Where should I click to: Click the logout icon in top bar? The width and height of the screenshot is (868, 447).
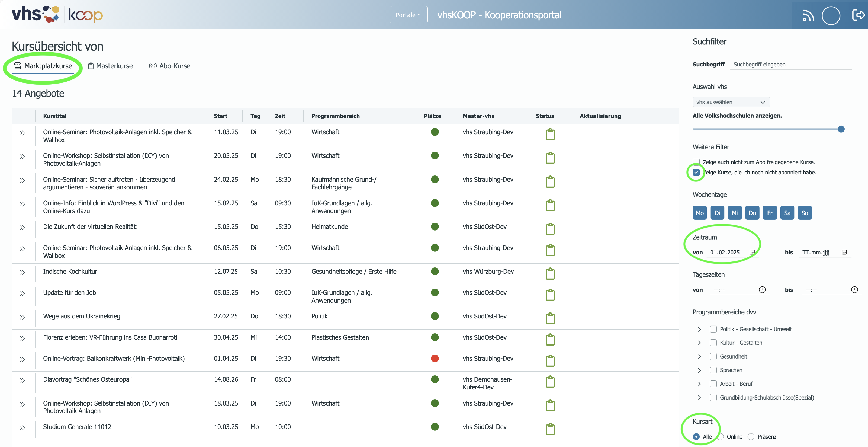tap(858, 15)
